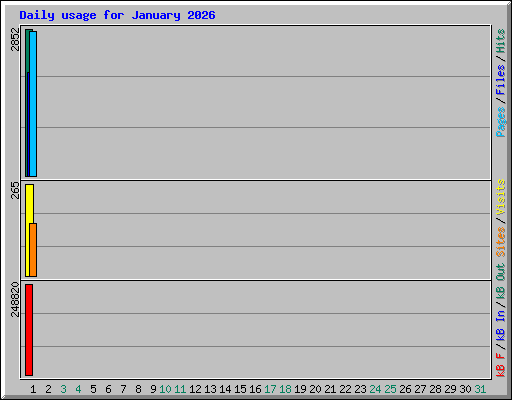Click weekend day 17 on the x-axis

(270, 389)
